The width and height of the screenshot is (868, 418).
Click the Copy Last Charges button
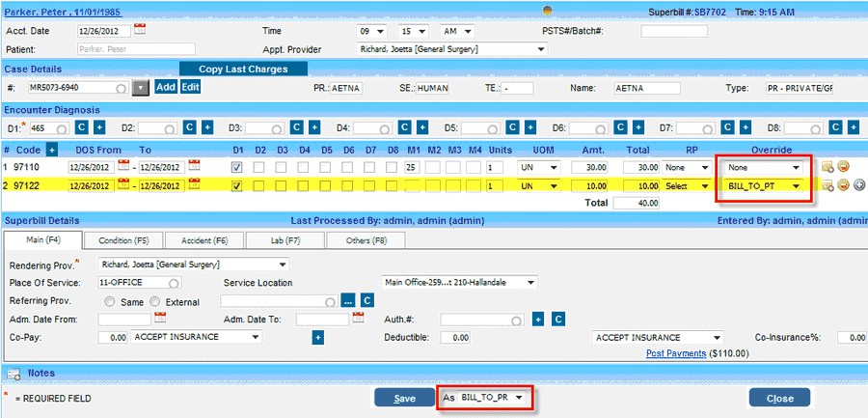pyautogui.click(x=245, y=69)
